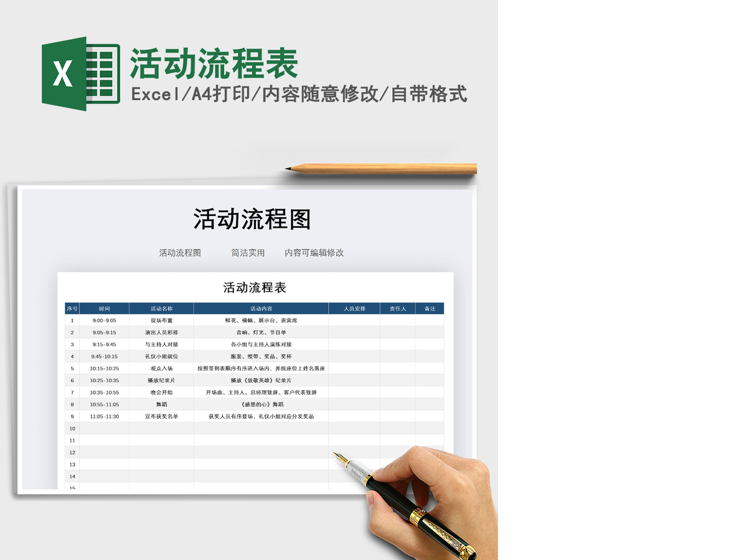Click the cell 观众入场
Viewport: 747px width, 560px height.
pos(161,368)
